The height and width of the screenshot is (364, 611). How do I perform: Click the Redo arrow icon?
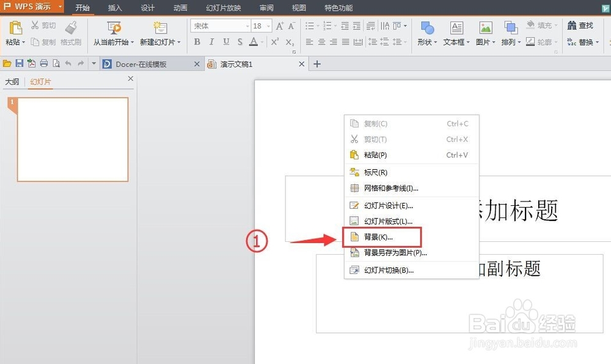click(81, 64)
